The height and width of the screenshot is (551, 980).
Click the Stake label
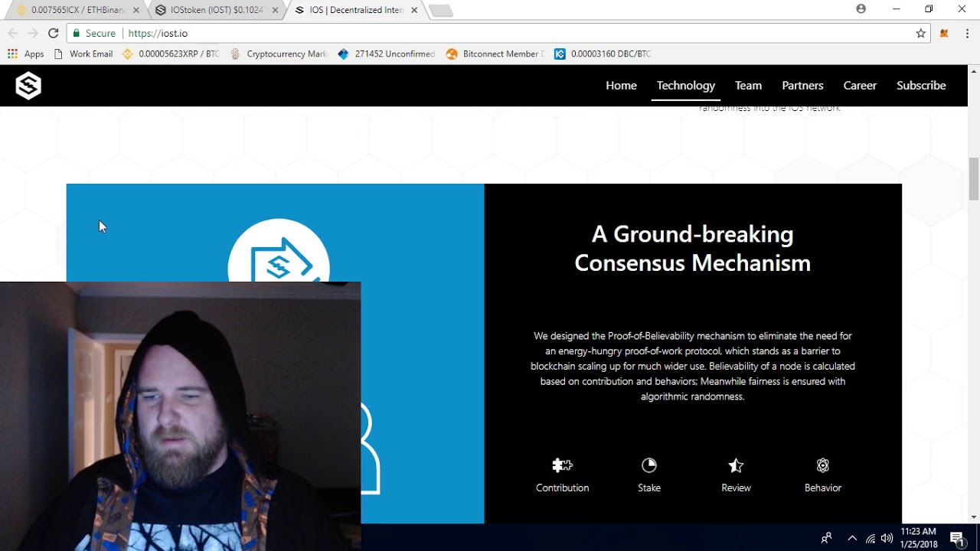(x=649, y=487)
